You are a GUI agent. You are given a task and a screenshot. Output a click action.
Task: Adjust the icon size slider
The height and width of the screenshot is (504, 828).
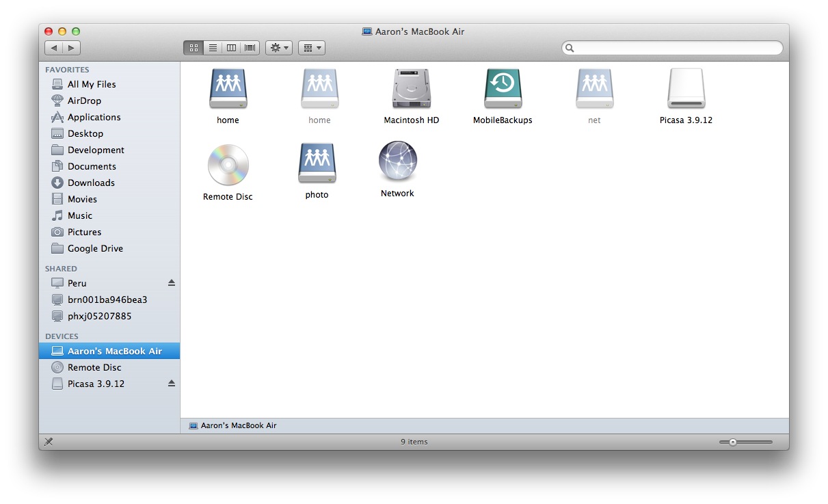[x=733, y=442]
